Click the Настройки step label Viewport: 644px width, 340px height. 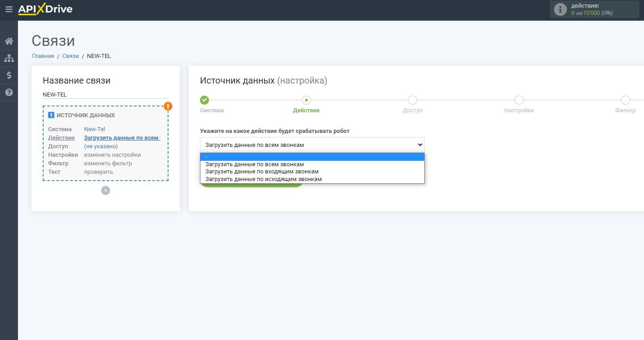click(x=519, y=110)
